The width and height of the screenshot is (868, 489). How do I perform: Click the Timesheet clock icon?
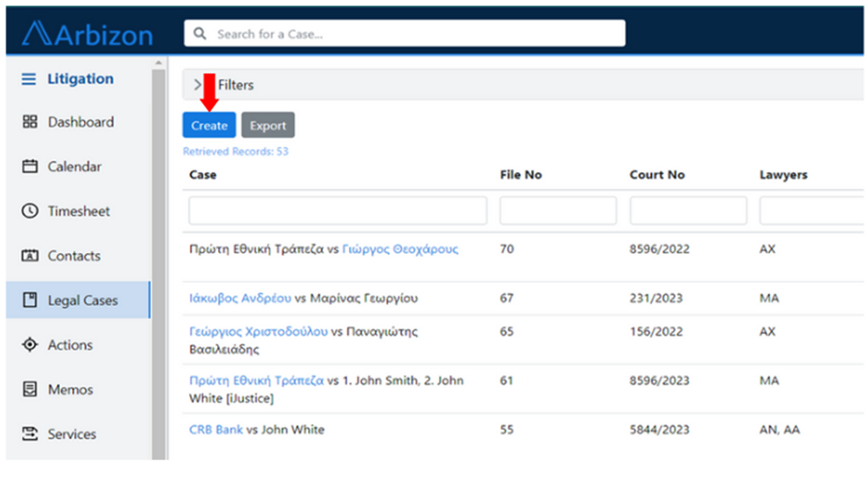coord(30,212)
